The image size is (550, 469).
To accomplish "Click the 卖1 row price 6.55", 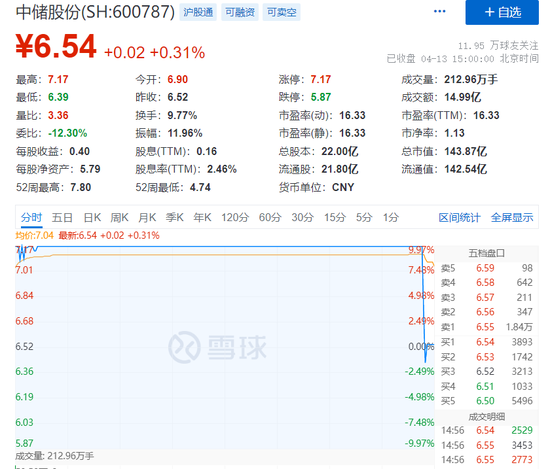I will tap(485, 327).
